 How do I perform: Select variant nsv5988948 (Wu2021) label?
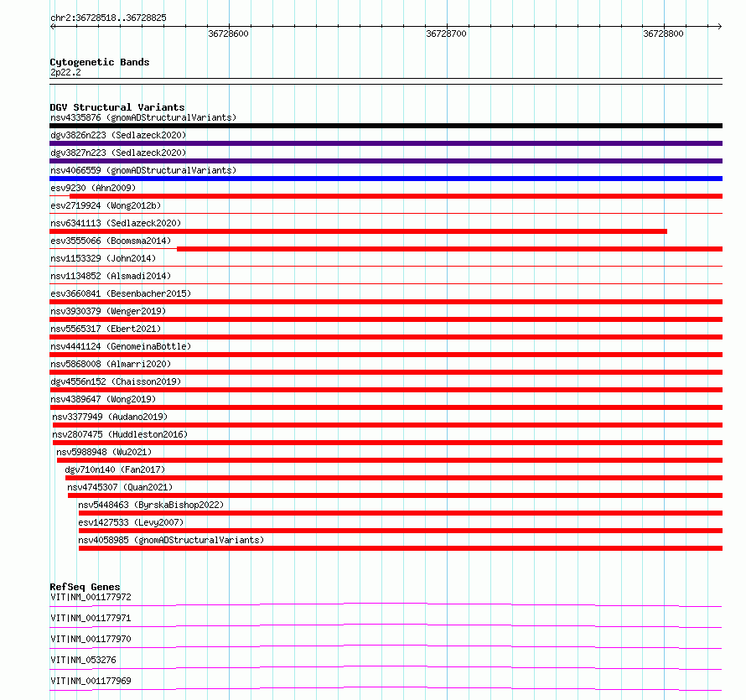coord(104,452)
